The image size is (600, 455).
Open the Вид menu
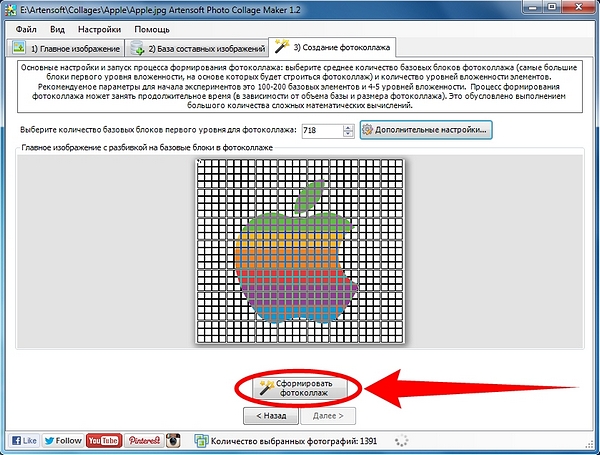[x=57, y=29]
